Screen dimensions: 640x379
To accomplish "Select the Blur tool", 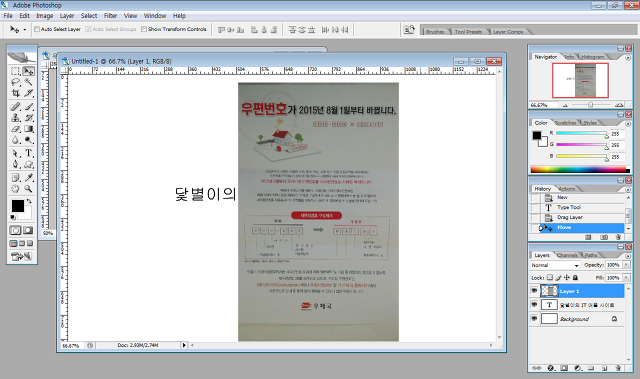I will coord(16,140).
